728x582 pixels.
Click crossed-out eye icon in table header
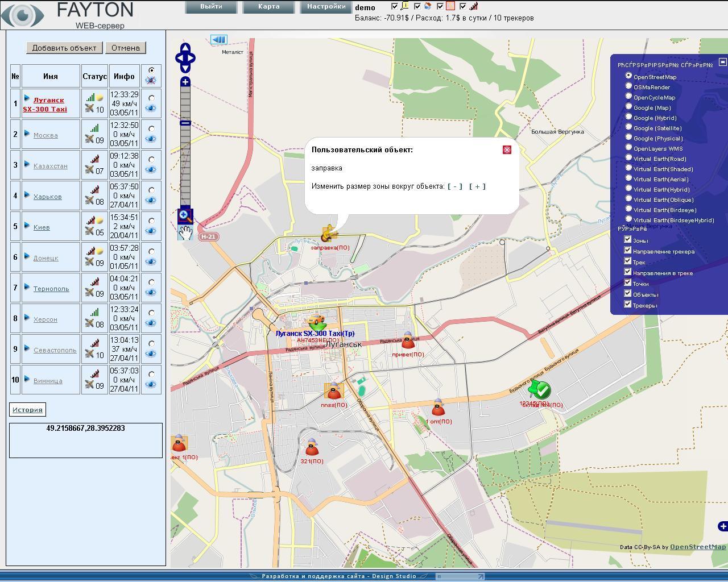click(x=151, y=81)
